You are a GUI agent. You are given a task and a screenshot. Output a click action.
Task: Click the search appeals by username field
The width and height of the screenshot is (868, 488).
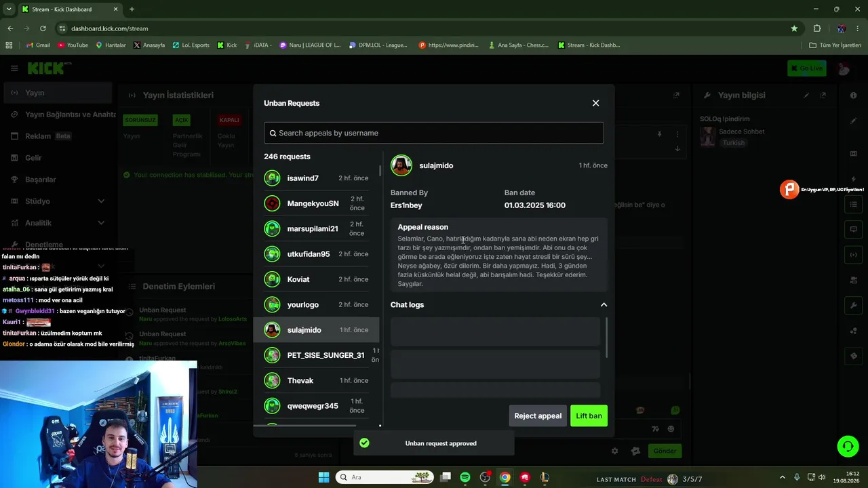434,133
